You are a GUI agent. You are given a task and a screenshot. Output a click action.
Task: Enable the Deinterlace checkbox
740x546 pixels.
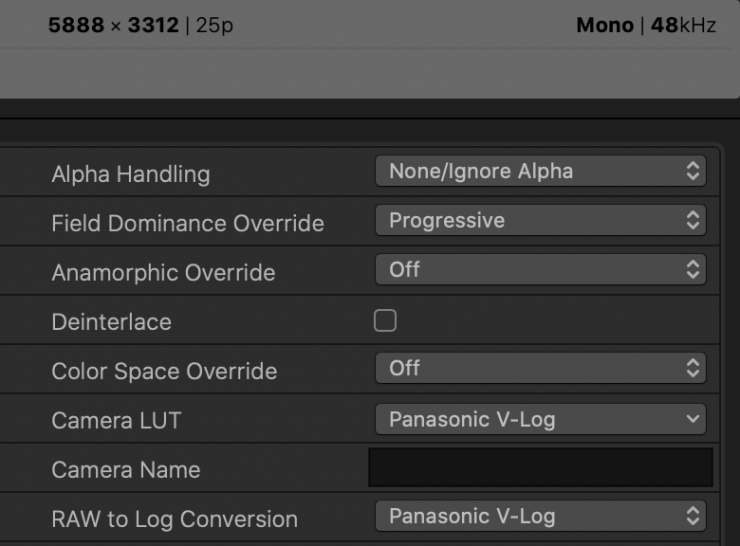pyautogui.click(x=384, y=321)
